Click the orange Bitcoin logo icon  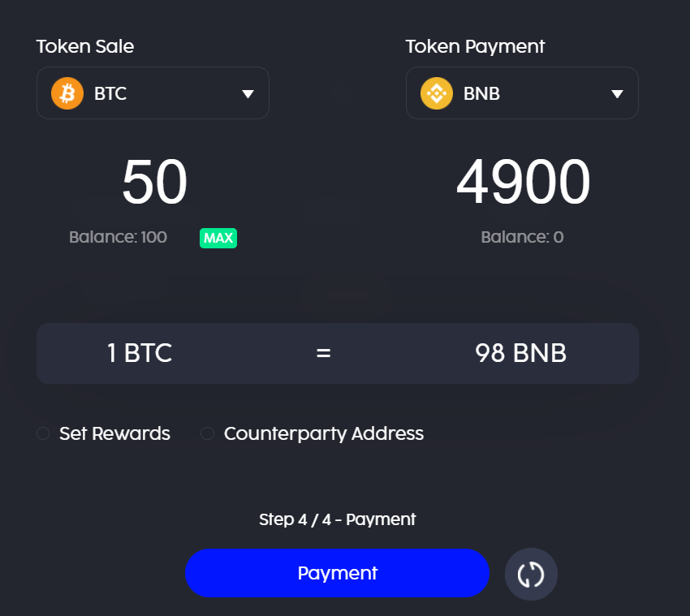click(67, 93)
